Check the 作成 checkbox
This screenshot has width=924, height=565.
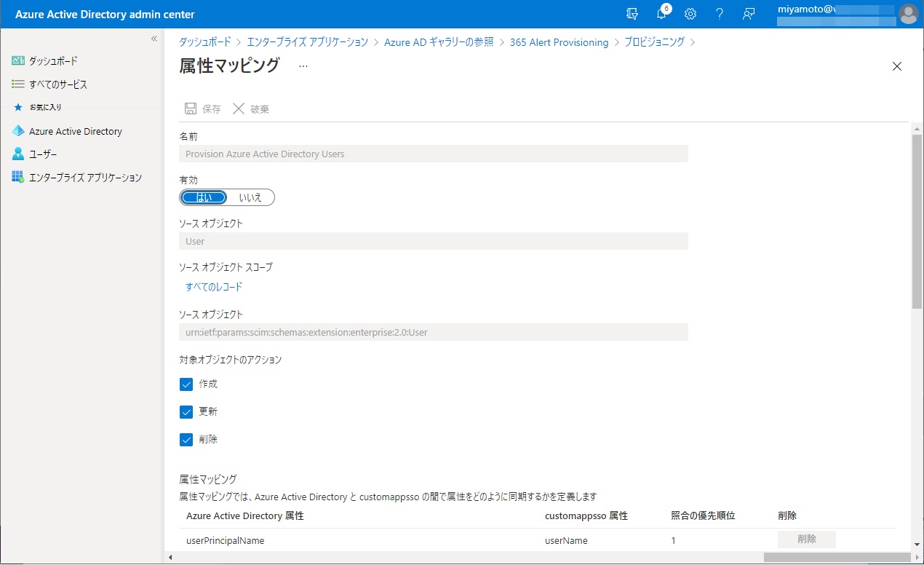point(186,384)
